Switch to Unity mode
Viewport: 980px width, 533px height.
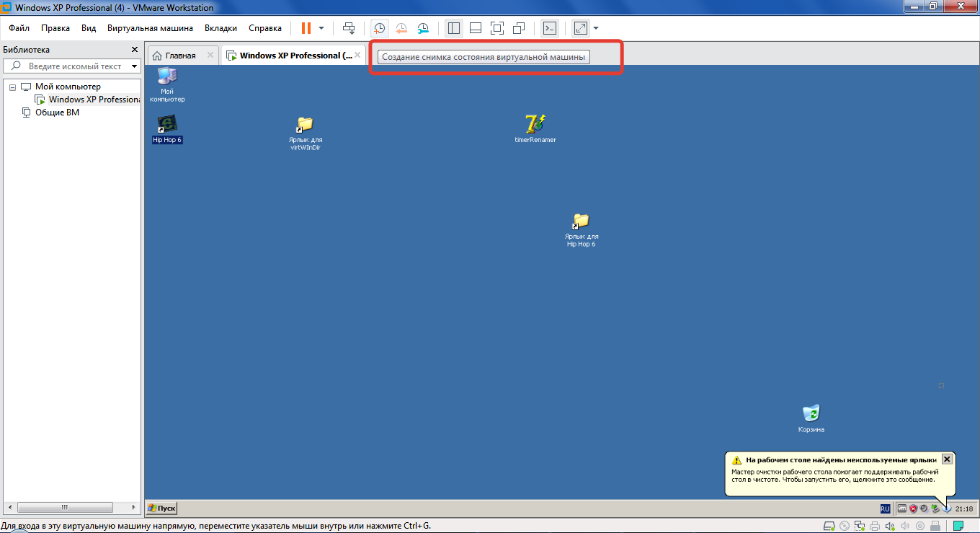519,28
